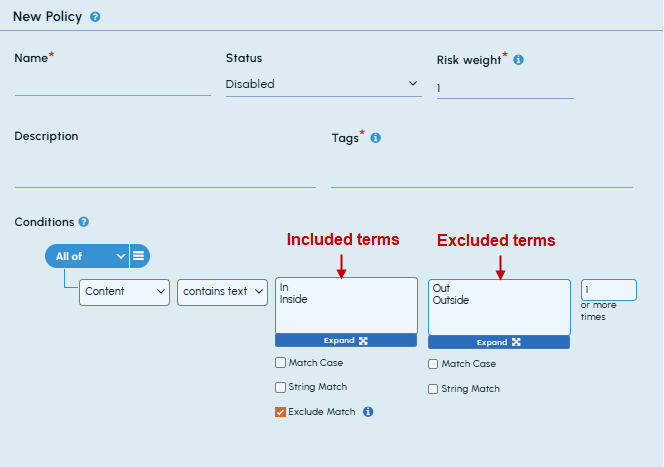Open the Conditions help question icon
Screen dimensions: 664x467
(x=84, y=222)
